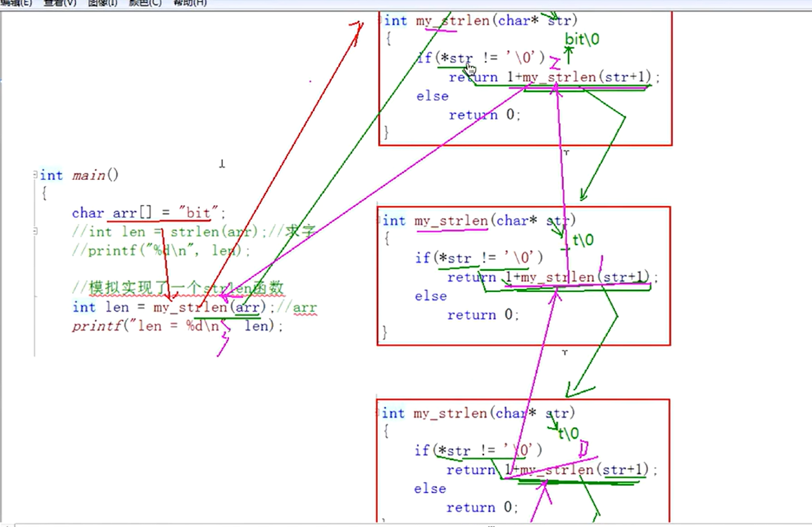Click the char arr[] = "bit" line
812x527 pixels.
pyautogui.click(x=149, y=213)
